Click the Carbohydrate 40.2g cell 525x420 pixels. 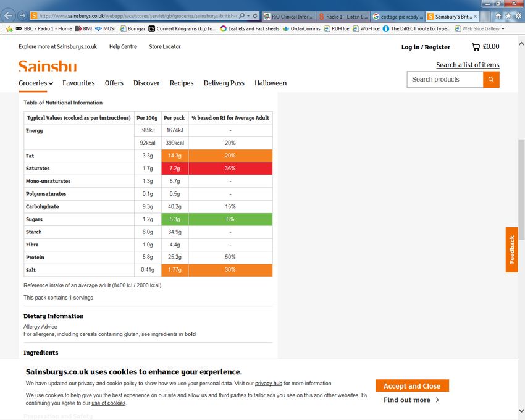pyautogui.click(x=175, y=207)
